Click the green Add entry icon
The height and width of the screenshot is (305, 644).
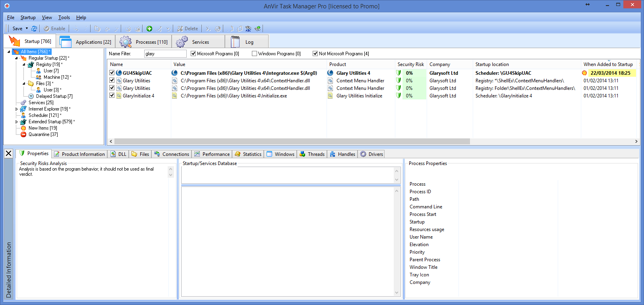pos(149,29)
